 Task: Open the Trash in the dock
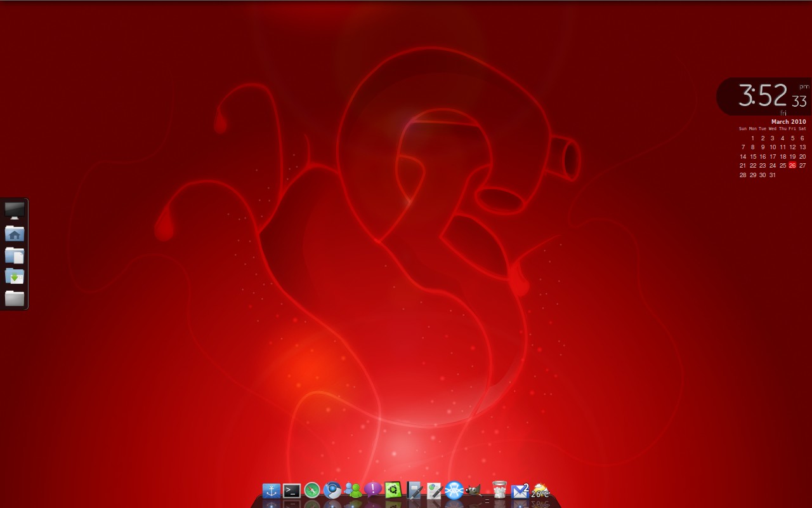click(x=500, y=490)
